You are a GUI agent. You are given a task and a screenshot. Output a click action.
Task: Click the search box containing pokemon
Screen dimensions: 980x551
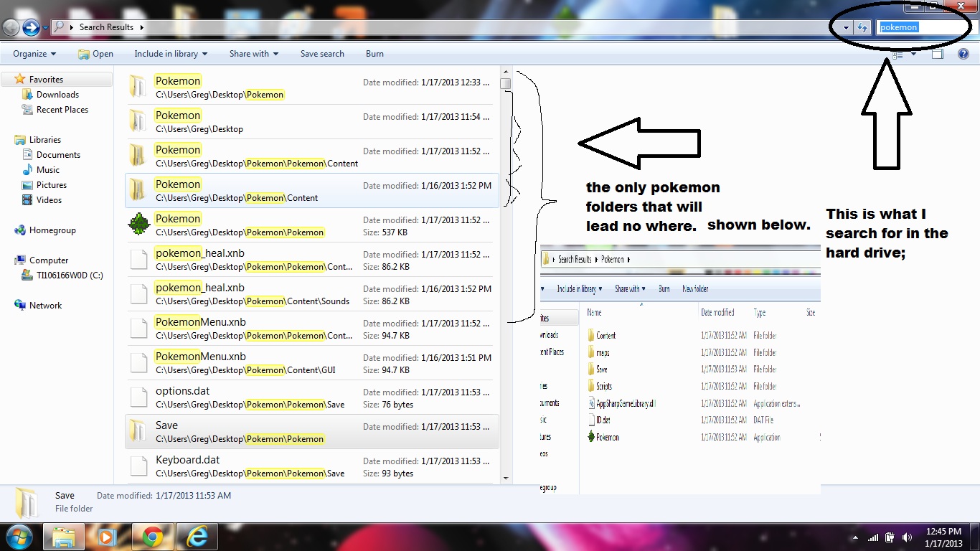coord(923,27)
